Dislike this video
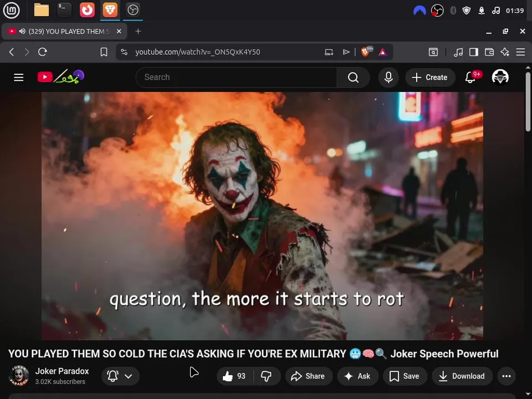This screenshot has width=532, height=399. click(267, 376)
